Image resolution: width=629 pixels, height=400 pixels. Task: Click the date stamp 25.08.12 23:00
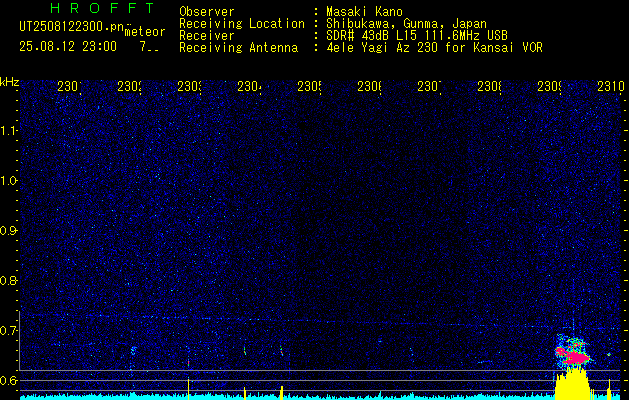coord(68,47)
